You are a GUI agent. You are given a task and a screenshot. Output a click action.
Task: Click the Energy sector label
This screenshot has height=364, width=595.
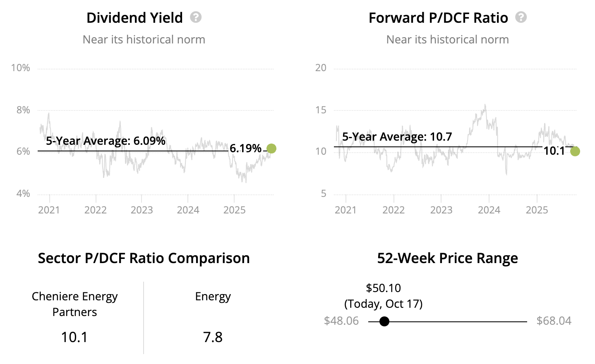(213, 297)
